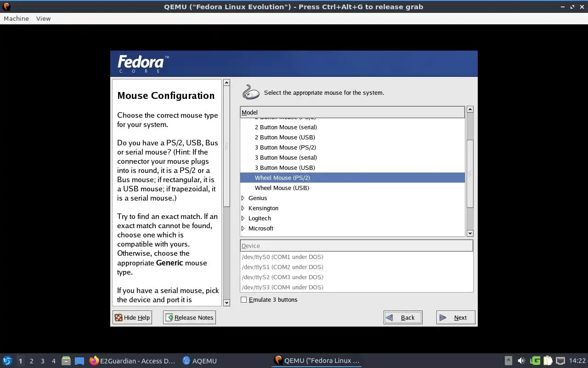The height and width of the screenshot is (368, 588).
Task: Click the model list scrollbar thumb
Action: click(x=470, y=174)
